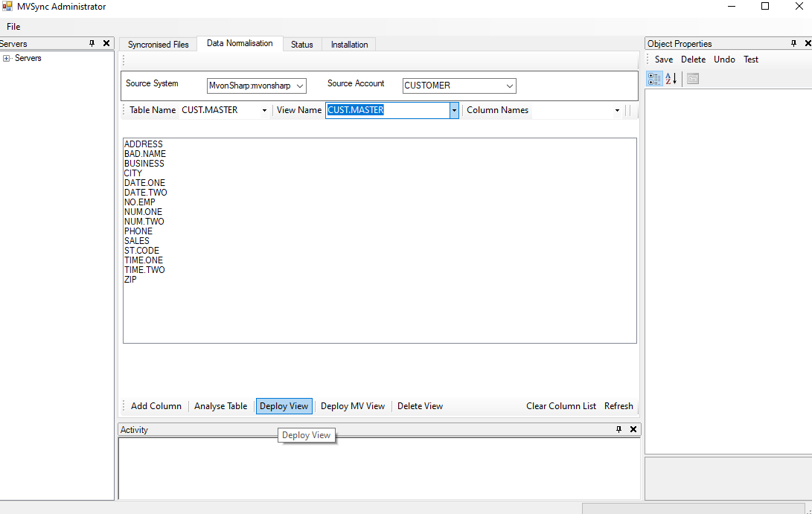Image resolution: width=812 pixels, height=514 pixels.
Task: Select TIME.ONE in the column list
Action: [144, 260]
